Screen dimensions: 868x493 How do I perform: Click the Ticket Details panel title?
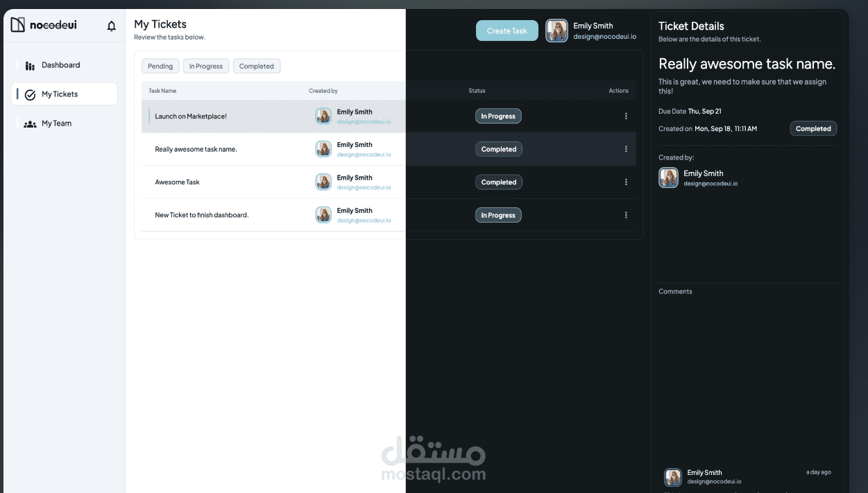pyautogui.click(x=691, y=26)
